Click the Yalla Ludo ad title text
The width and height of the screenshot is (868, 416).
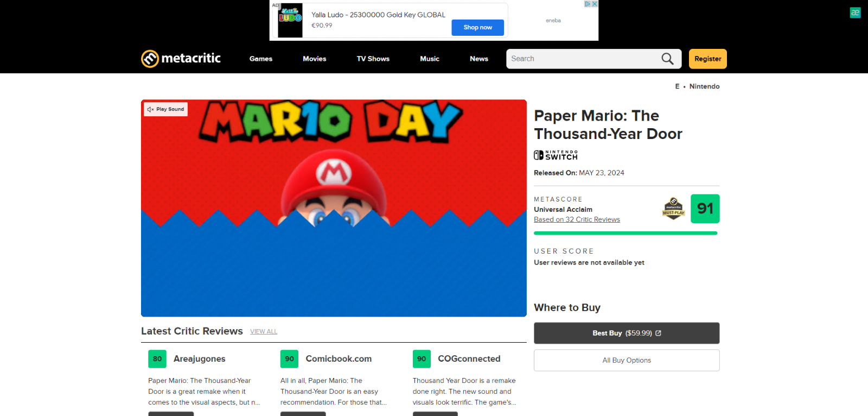[x=378, y=15]
